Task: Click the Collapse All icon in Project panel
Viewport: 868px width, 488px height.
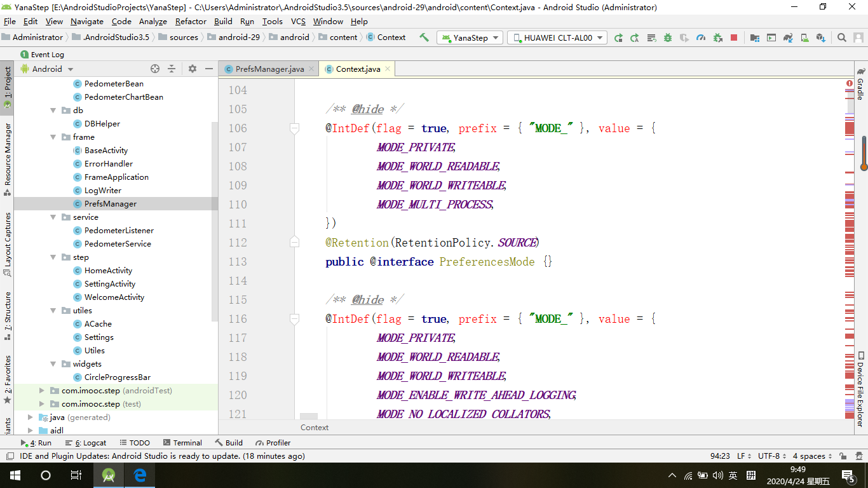Action: pyautogui.click(x=172, y=69)
